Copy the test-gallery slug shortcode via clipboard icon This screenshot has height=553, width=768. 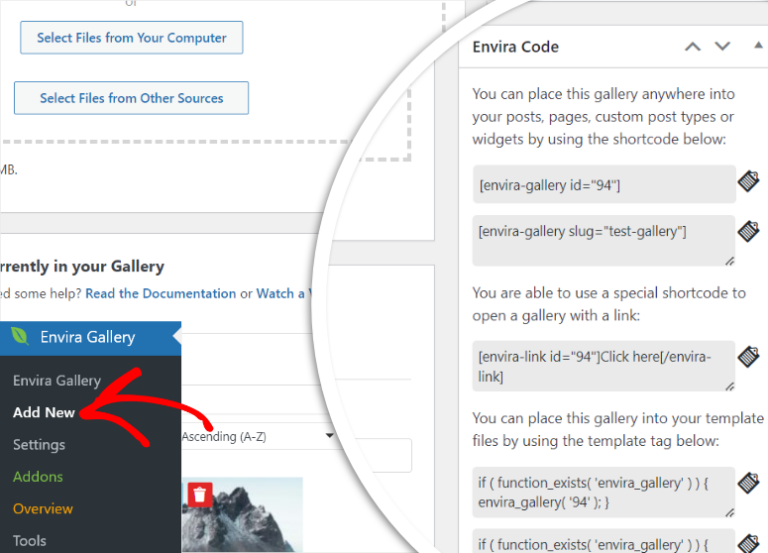(x=749, y=231)
